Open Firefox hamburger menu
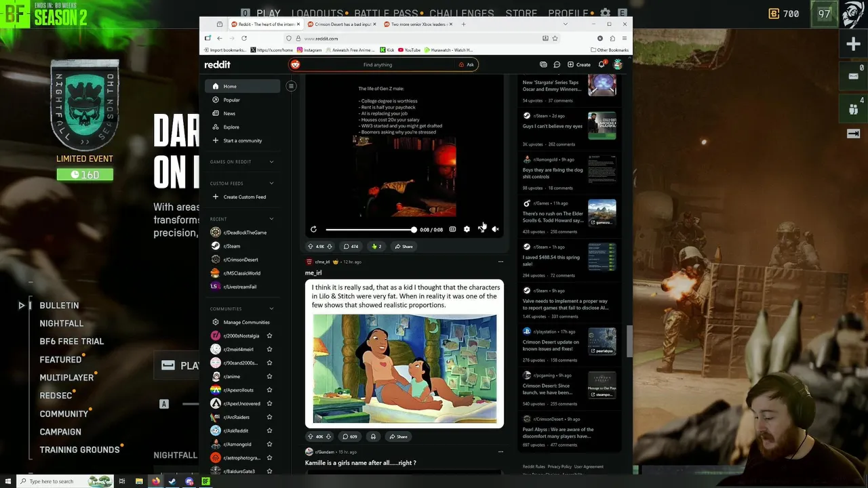 [624, 38]
